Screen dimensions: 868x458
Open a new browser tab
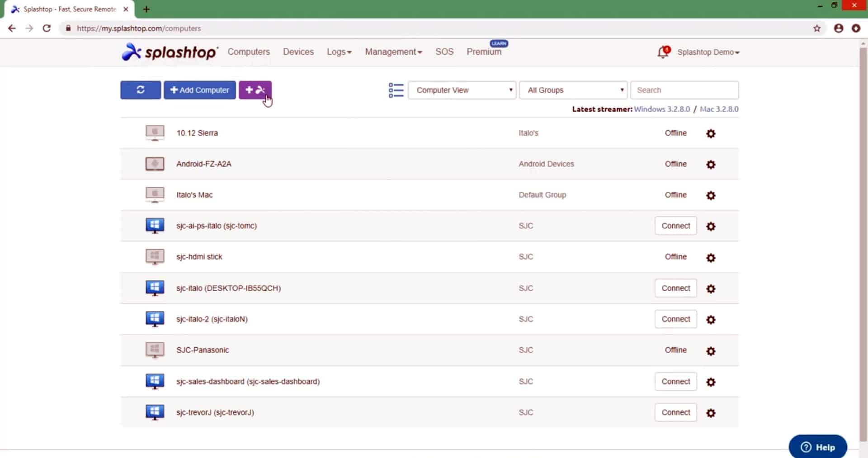click(146, 9)
